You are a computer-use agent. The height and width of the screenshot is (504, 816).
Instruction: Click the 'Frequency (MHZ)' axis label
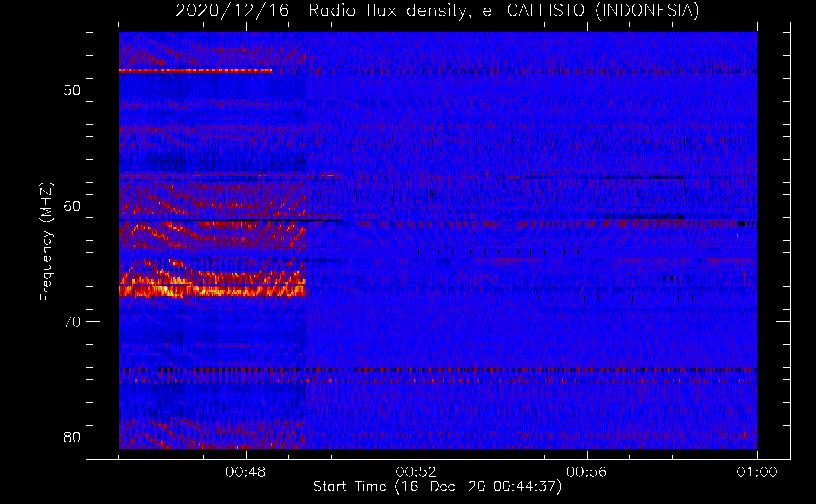click(46, 242)
